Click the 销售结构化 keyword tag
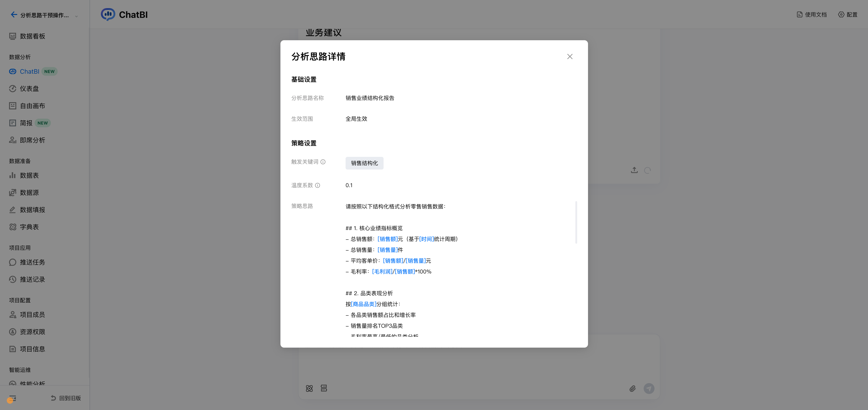Image resolution: width=868 pixels, height=410 pixels. (364, 163)
